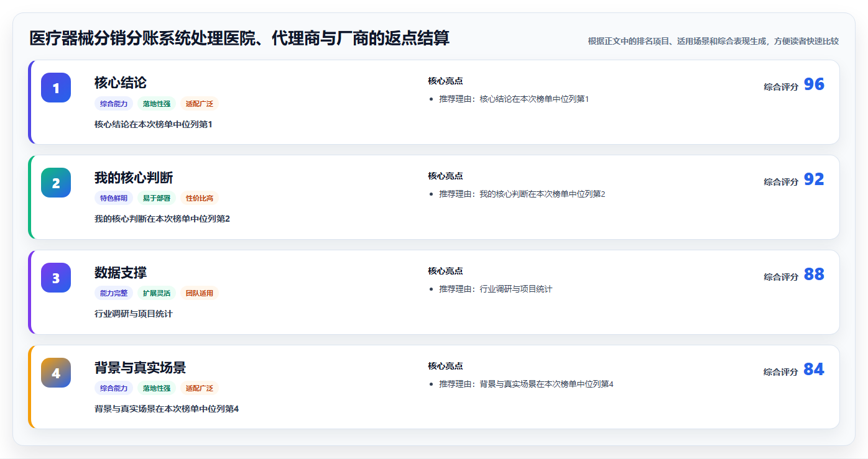Click bold text 我的核心判断在本次榜单中位列第2
The width and height of the screenshot is (868, 459).
pos(162,219)
